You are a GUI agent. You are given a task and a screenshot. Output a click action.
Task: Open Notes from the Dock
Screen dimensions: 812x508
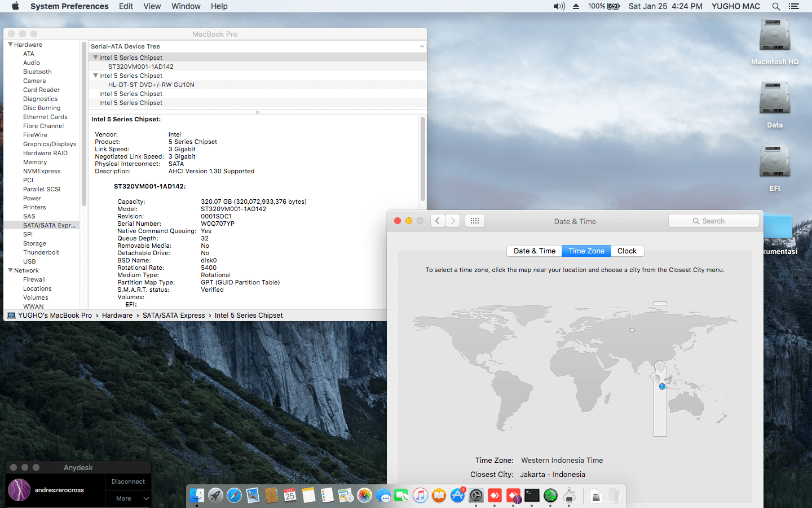click(308, 496)
